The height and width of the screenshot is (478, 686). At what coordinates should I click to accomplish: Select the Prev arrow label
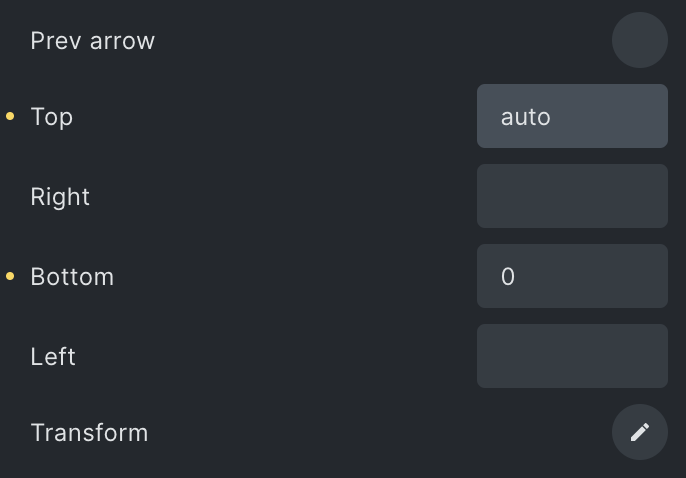(x=93, y=41)
